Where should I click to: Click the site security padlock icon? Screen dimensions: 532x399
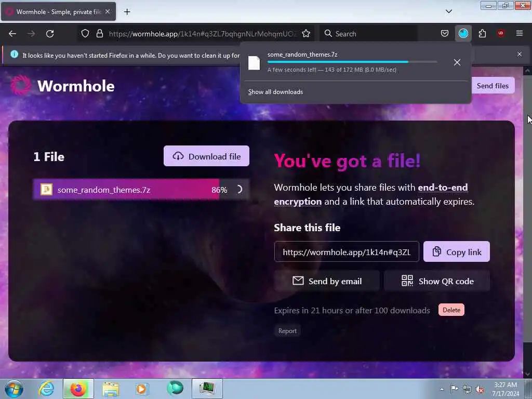click(x=99, y=34)
